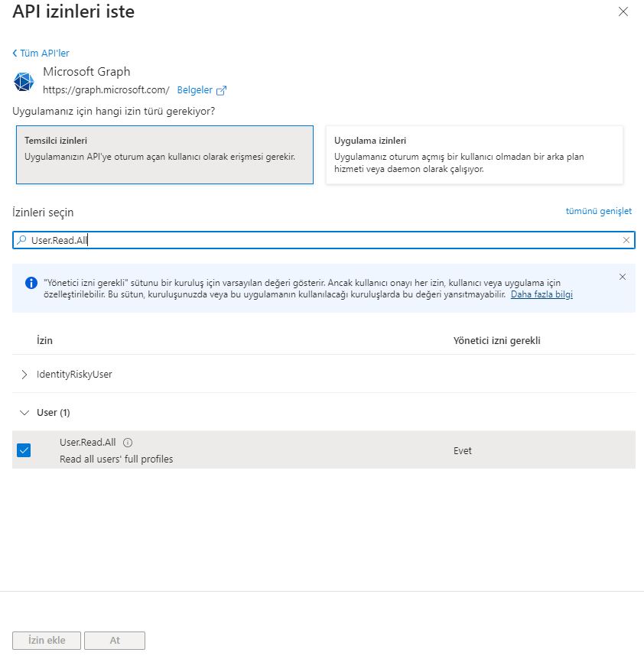The image size is (644, 659).
Task: Click the İzin ekle button
Action: [47, 641]
